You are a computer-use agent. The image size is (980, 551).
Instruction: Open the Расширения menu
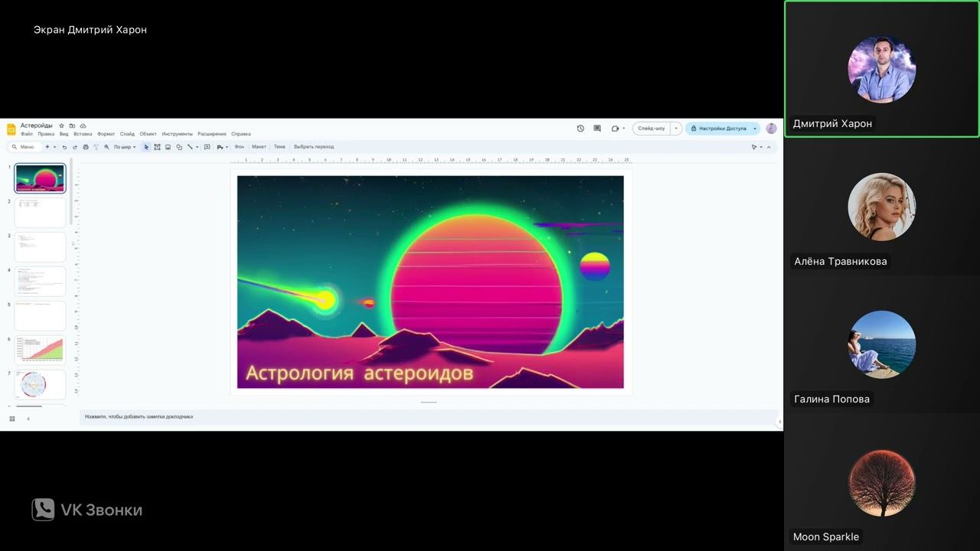click(x=212, y=134)
